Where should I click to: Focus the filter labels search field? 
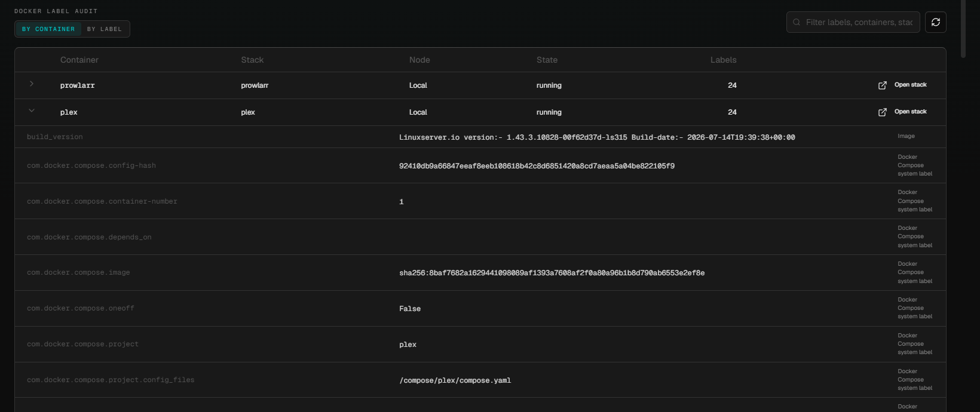(853, 22)
